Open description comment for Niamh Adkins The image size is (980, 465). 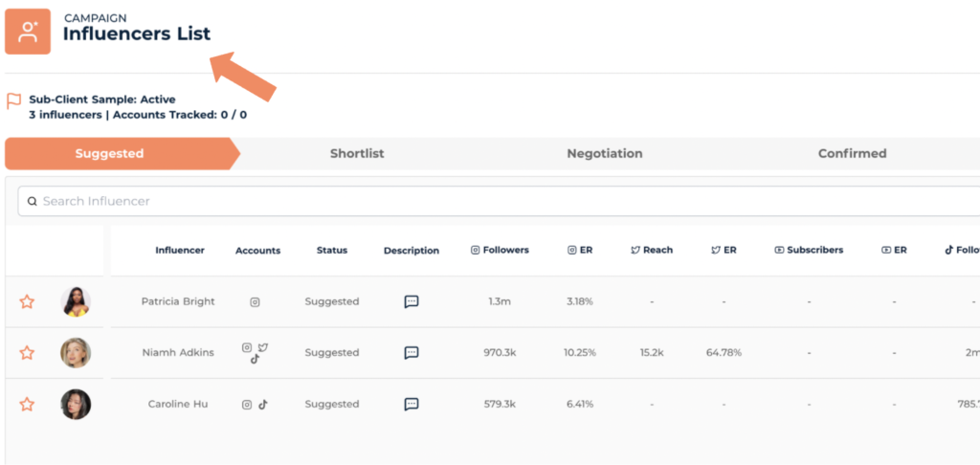[412, 353]
